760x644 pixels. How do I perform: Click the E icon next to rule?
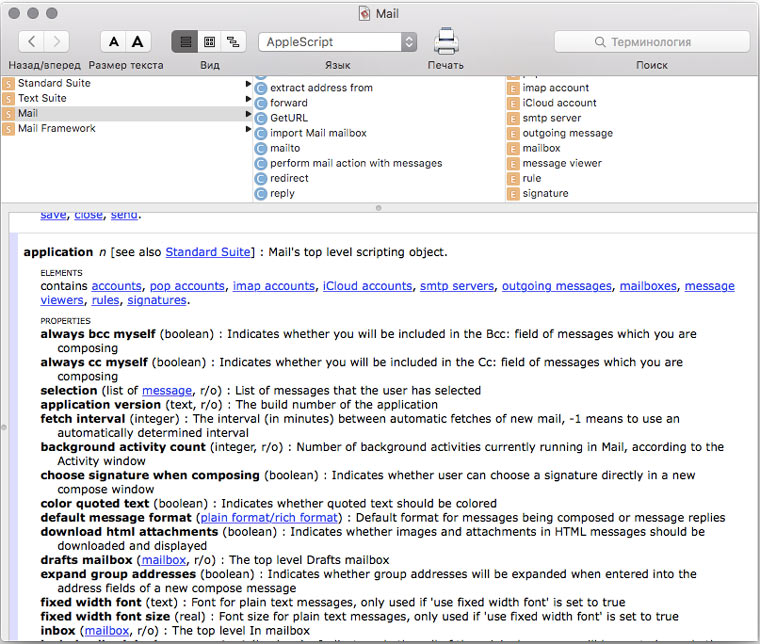(x=513, y=178)
